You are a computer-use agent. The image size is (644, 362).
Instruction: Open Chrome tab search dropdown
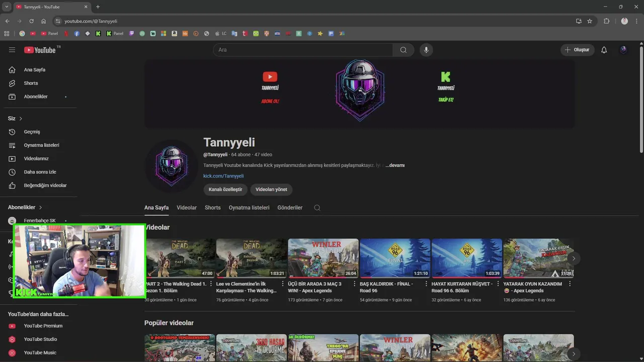(7, 7)
